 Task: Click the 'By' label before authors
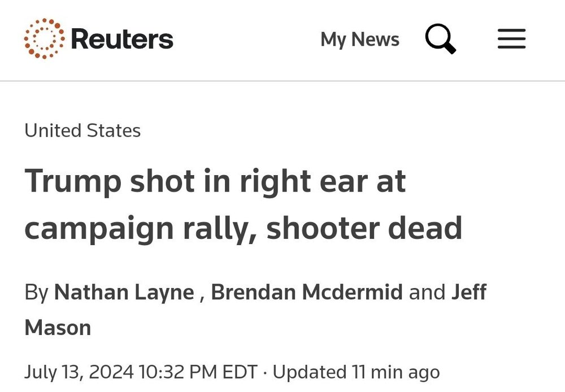point(36,293)
